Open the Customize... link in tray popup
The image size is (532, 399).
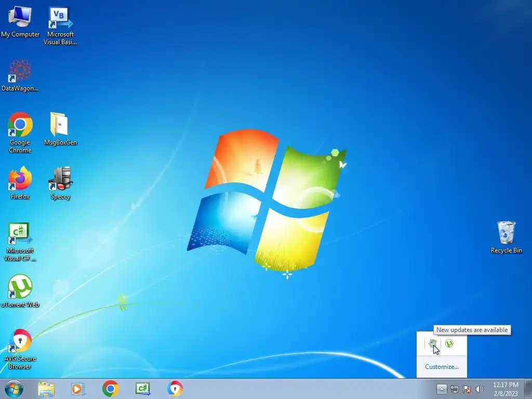442,367
